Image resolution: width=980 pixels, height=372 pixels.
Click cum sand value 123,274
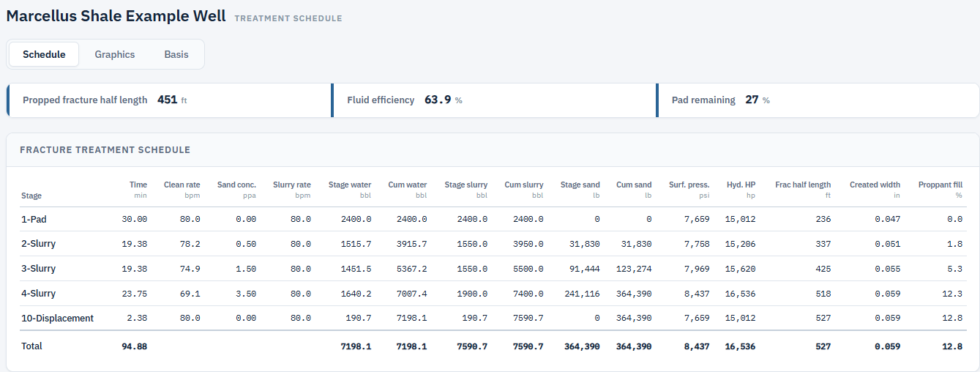(x=634, y=269)
